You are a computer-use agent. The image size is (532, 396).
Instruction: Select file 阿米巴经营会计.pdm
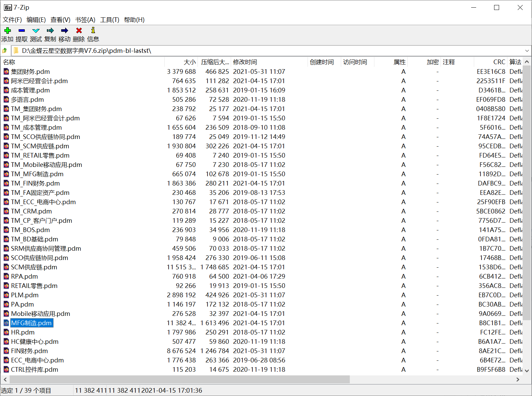click(x=39, y=81)
